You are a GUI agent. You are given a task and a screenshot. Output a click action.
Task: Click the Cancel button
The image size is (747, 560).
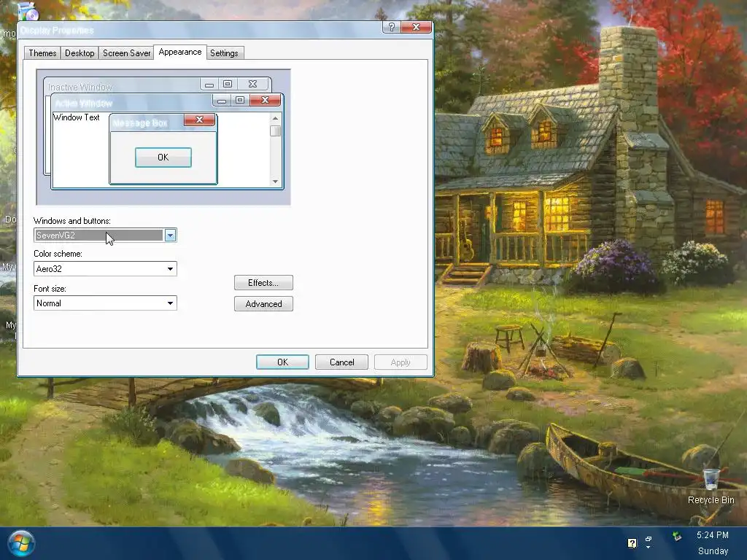click(341, 362)
